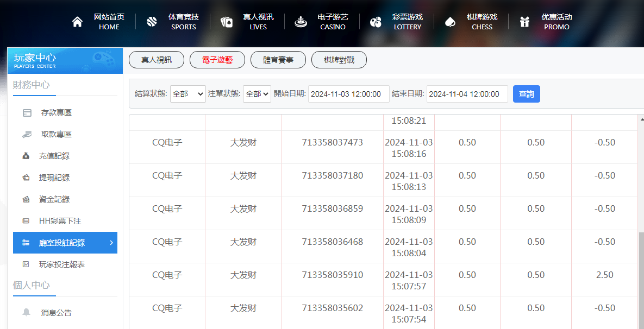This screenshot has width=644, height=329.
Task: Go to 存款專區 in sidebar
Action: tap(56, 112)
